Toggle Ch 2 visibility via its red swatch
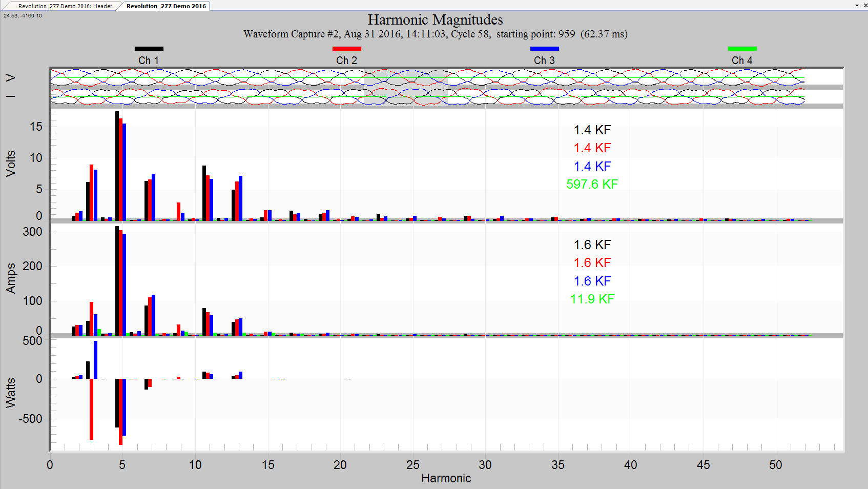 [347, 49]
